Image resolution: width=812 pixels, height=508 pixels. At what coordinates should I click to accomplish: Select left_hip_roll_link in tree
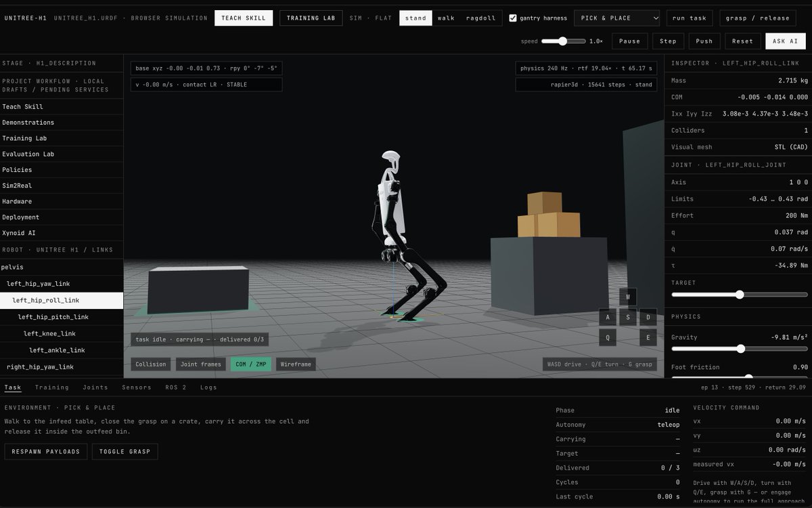click(x=62, y=300)
